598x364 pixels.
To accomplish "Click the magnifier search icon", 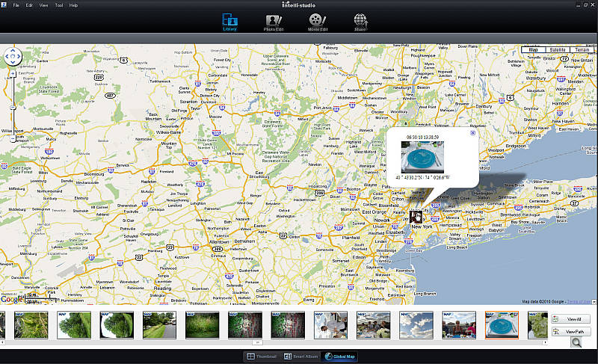I will (x=576, y=342).
